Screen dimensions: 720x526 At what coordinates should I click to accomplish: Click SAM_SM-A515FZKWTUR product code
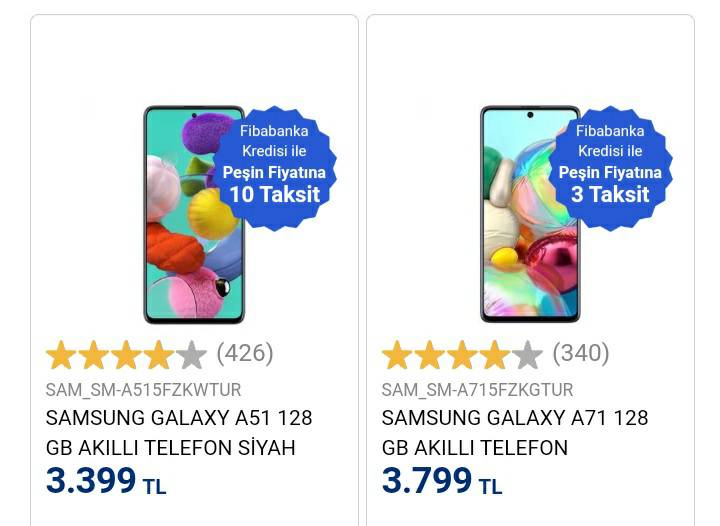click(x=143, y=390)
